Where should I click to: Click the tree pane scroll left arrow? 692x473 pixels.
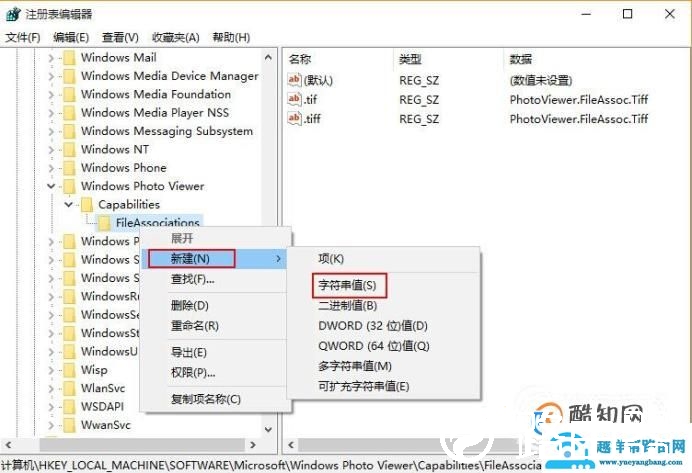coord(8,445)
